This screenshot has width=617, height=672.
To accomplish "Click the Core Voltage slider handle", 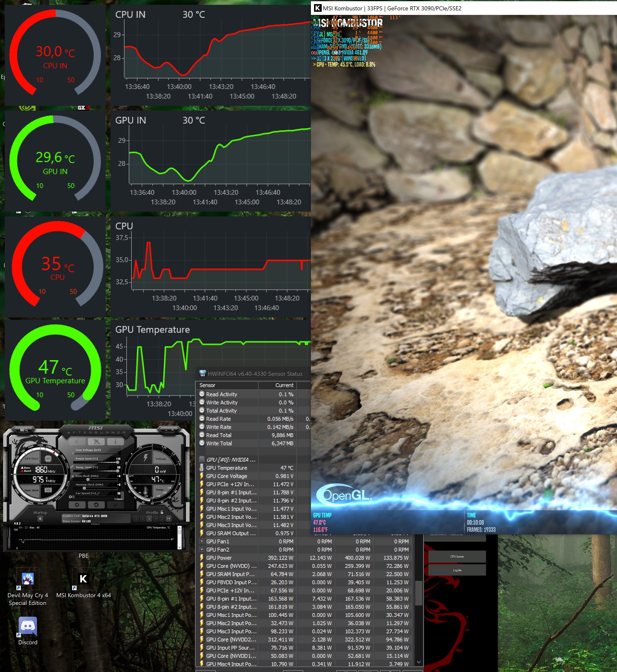I will click(73, 454).
